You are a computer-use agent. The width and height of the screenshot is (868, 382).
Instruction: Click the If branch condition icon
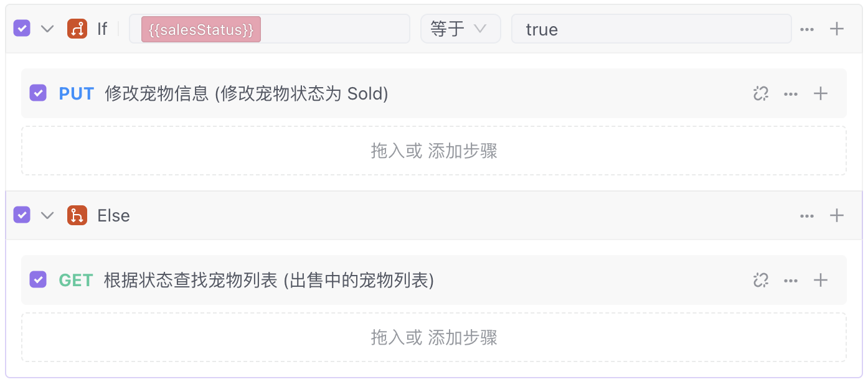(77, 29)
